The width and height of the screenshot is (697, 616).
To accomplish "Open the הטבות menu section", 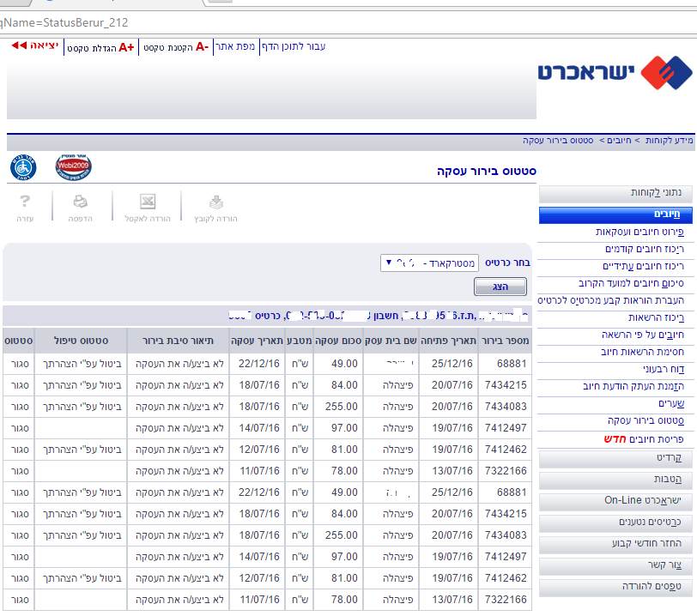I will tap(615, 480).
